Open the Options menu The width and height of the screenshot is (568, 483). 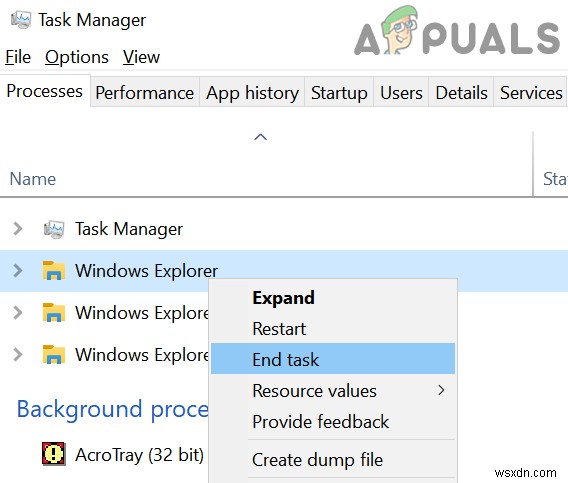tap(77, 57)
